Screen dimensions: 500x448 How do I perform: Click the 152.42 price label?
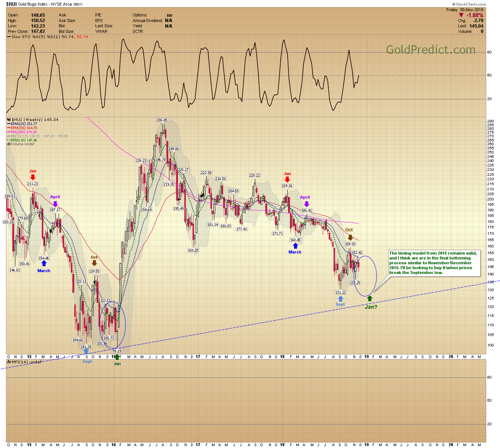pos(357,253)
